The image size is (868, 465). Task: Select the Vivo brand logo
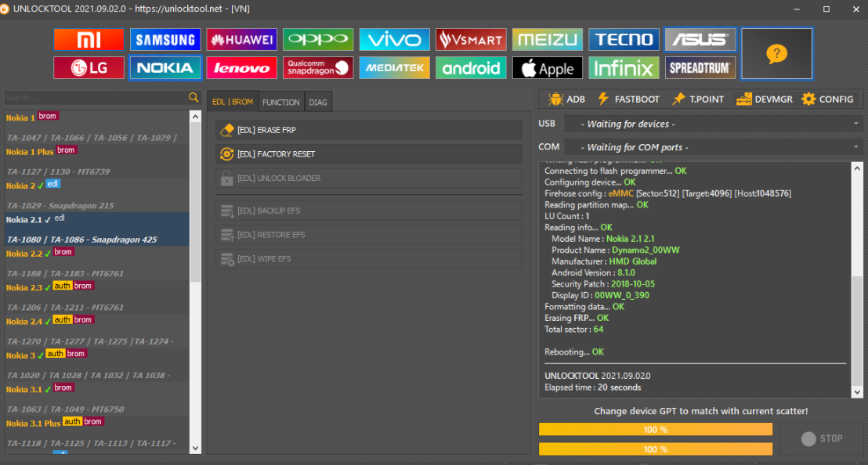[394, 40]
